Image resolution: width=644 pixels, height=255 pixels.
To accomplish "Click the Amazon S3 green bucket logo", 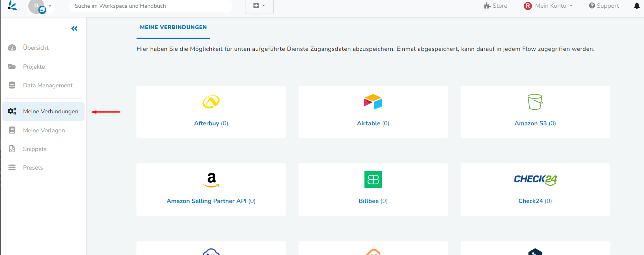I will 535,102.
